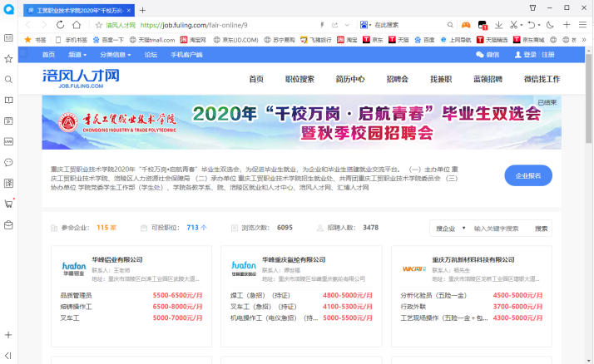
Task: Click the keyword search input field
Action: [500, 229]
